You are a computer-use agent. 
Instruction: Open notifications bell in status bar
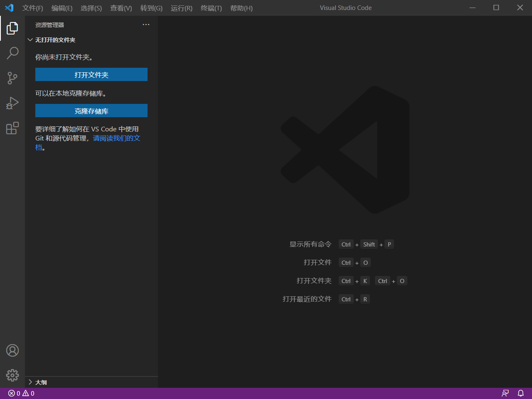[521, 393]
